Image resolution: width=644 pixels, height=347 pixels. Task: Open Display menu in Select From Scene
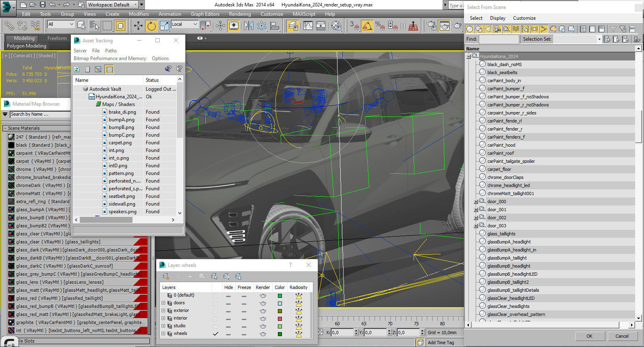click(497, 18)
